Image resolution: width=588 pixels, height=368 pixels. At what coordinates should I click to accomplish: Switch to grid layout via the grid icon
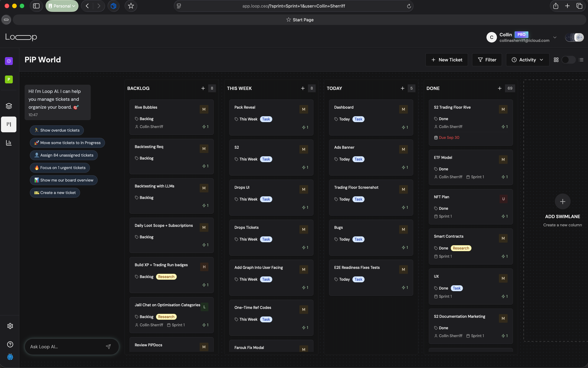(556, 60)
